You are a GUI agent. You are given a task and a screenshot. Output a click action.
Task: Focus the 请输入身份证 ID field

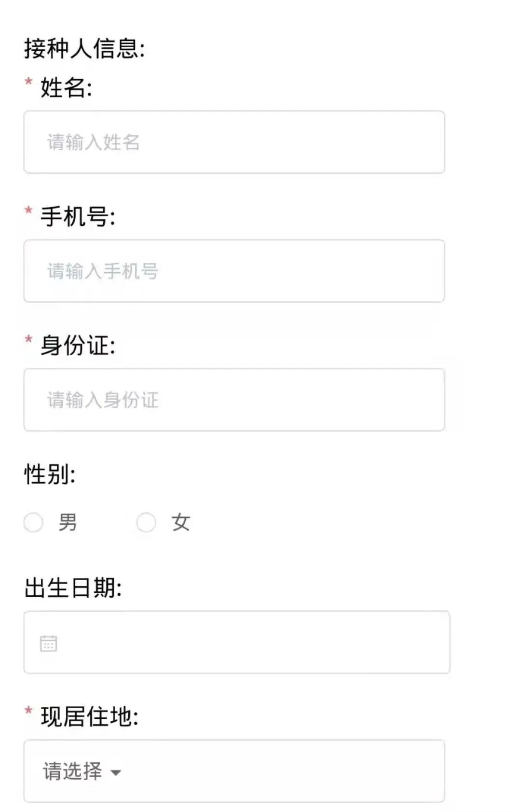pos(234,400)
